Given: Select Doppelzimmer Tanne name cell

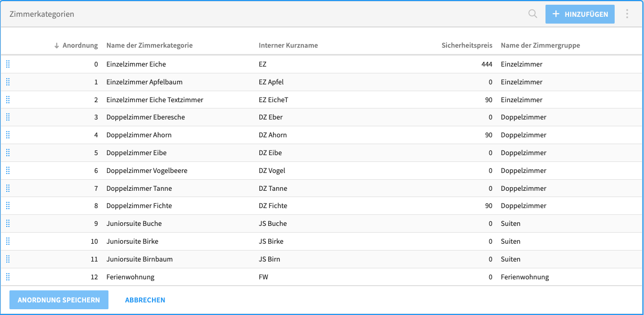Looking at the screenshot, I should [x=139, y=188].
